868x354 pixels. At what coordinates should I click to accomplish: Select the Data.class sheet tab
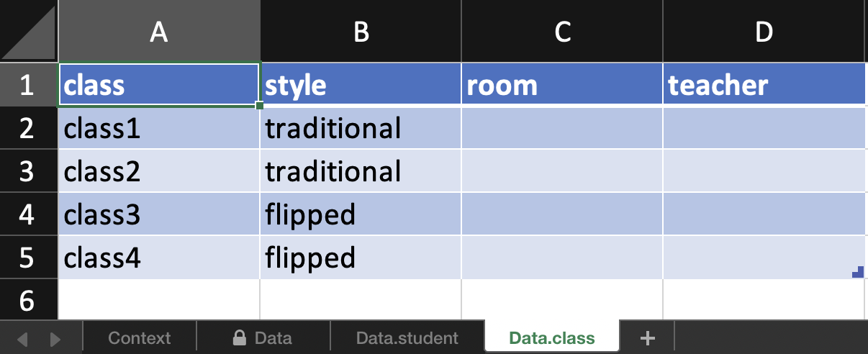point(551,337)
